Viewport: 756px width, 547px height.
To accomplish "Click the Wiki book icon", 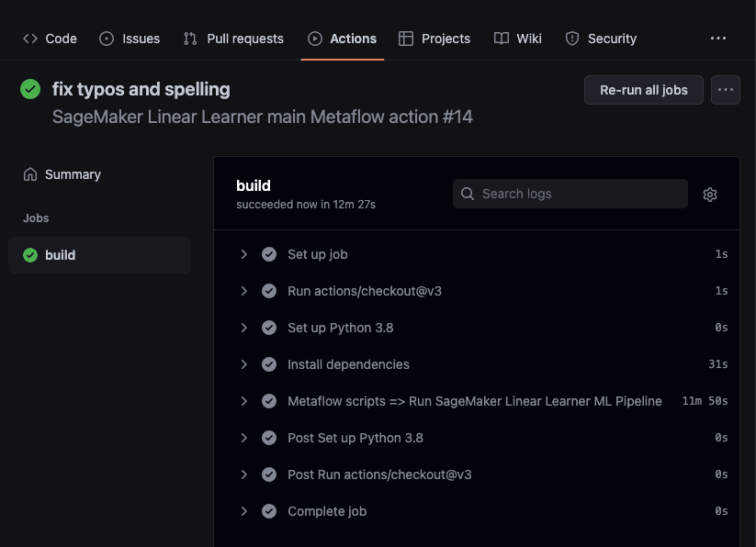I will pyautogui.click(x=502, y=39).
